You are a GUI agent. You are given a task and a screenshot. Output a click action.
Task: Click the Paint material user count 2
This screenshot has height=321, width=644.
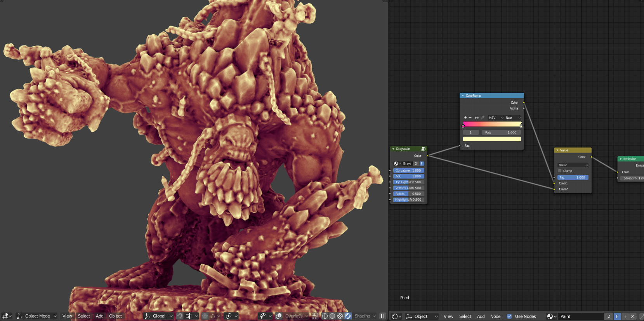coord(609,316)
